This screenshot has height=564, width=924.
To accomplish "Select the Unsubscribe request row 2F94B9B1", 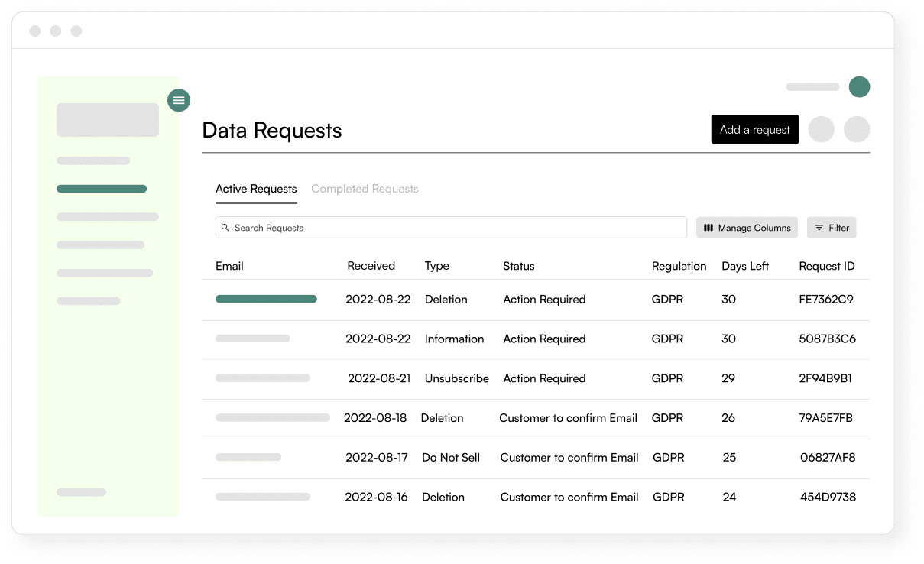I will 536,379.
